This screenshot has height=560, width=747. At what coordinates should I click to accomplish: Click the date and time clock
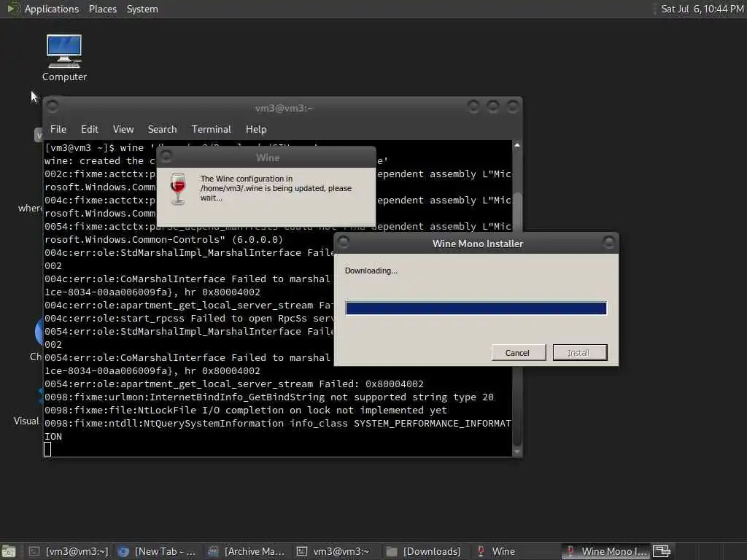[x=702, y=9]
